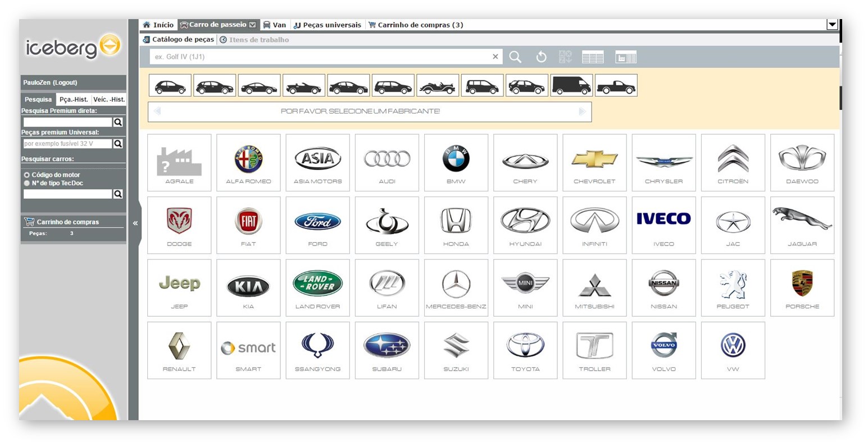Select the Agrale factory placeholder tile
The width and height of the screenshot is (868, 446).
179,162
